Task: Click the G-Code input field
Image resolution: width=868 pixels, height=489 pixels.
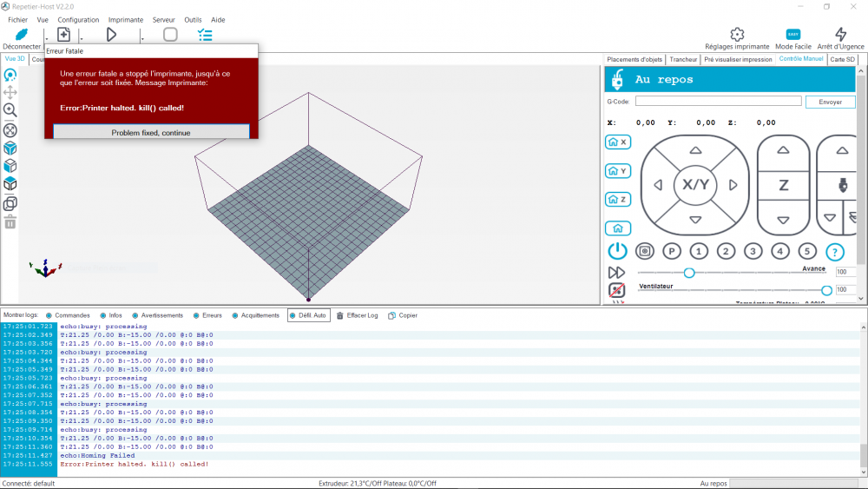Action: point(718,101)
